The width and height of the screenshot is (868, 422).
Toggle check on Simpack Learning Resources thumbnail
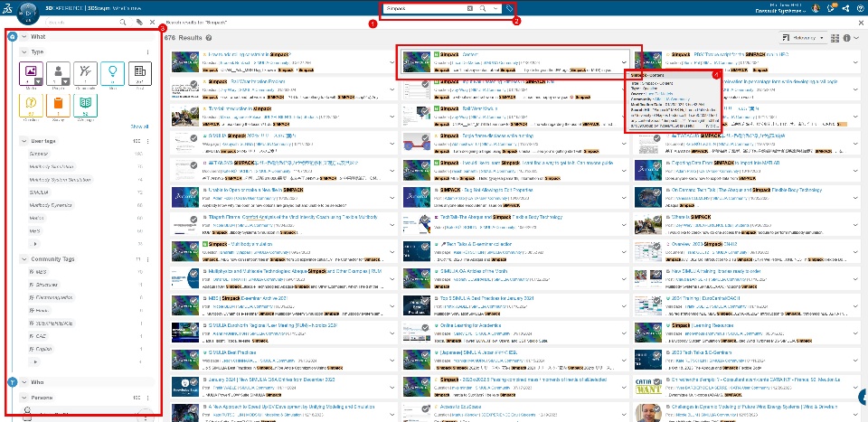(x=657, y=327)
